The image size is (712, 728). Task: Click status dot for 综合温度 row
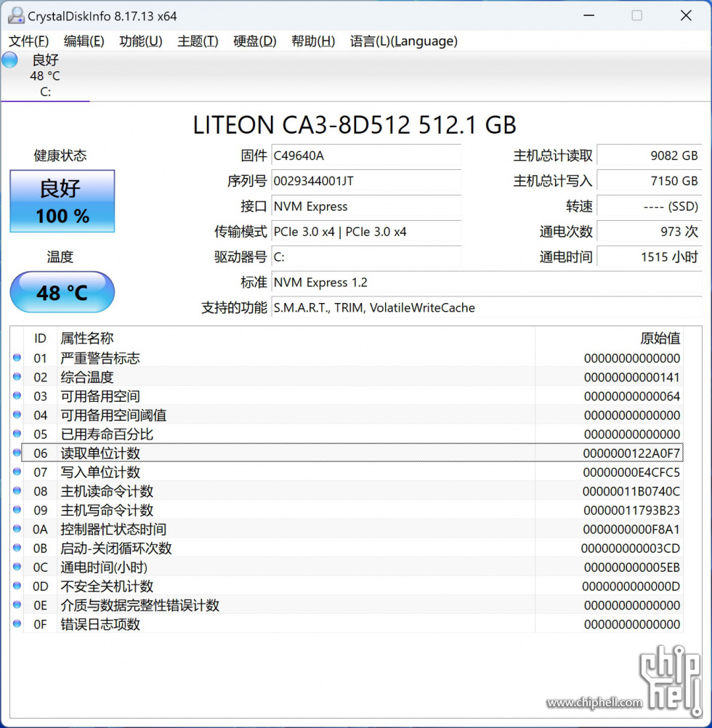17,376
